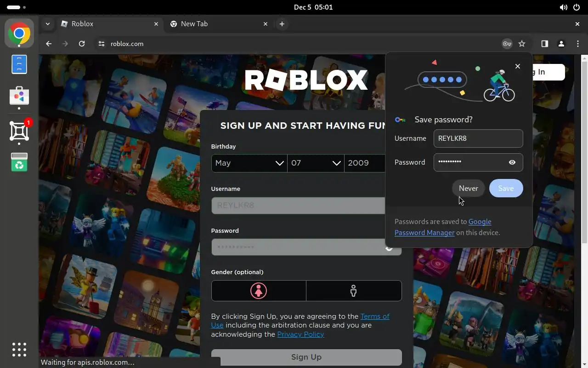Switch to the New Tab tab
Image resolution: width=588 pixels, height=368 pixels.
click(219, 24)
